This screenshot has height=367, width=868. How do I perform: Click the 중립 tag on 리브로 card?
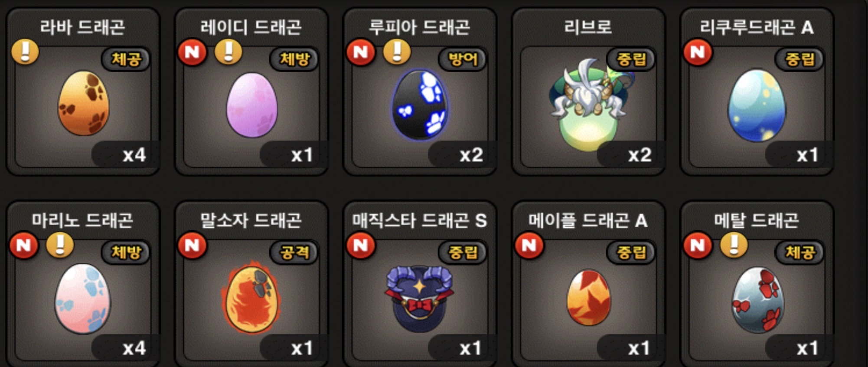coord(631,59)
